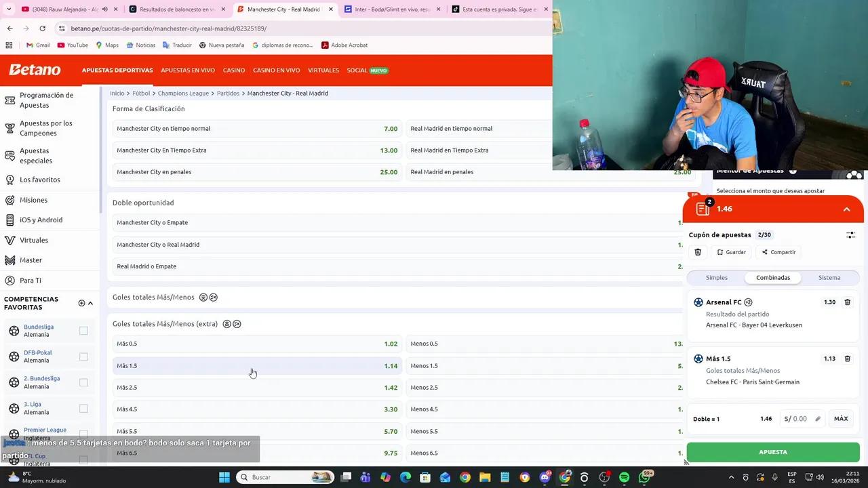Tick the Bundesliga Alemania checkbox
This screenshot has width=868, height=488.
point(83,331)
